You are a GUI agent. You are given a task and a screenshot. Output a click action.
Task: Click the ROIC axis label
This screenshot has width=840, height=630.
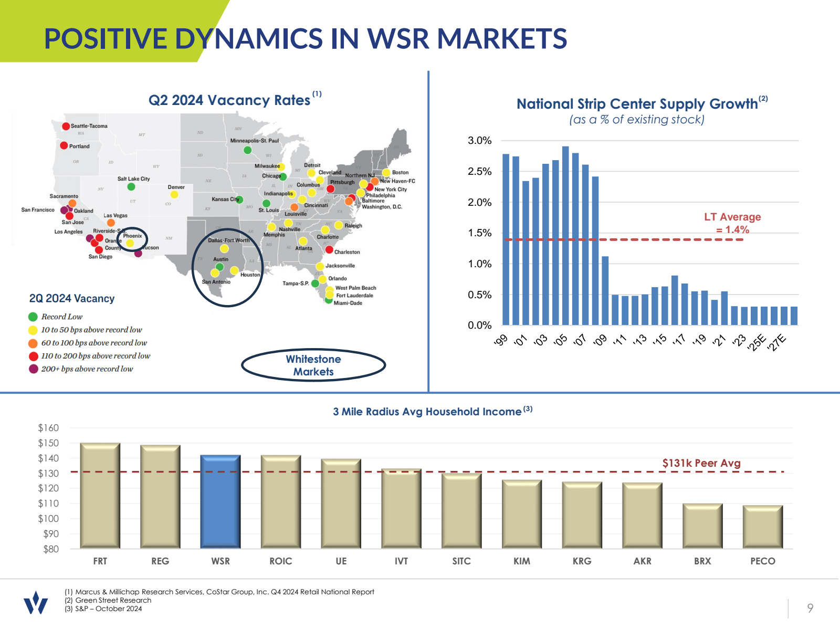coord(281,561)
